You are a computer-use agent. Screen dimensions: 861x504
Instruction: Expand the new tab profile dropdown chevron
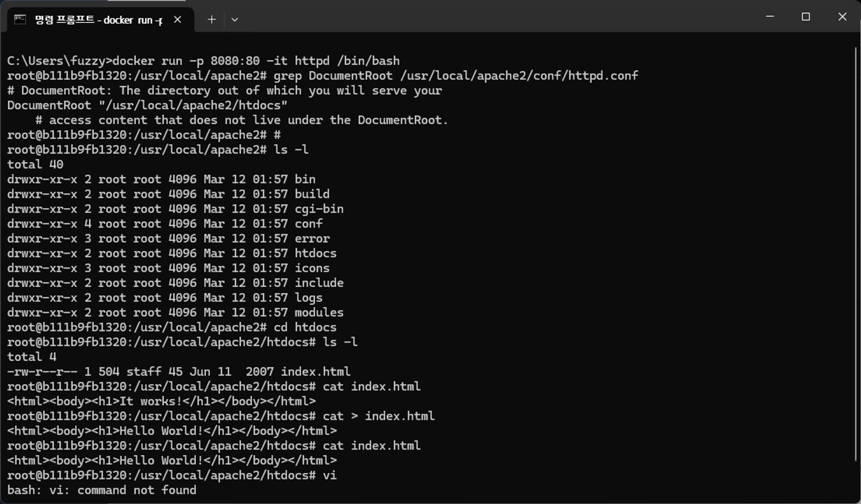pyautogui.click(x=235, y=19)
